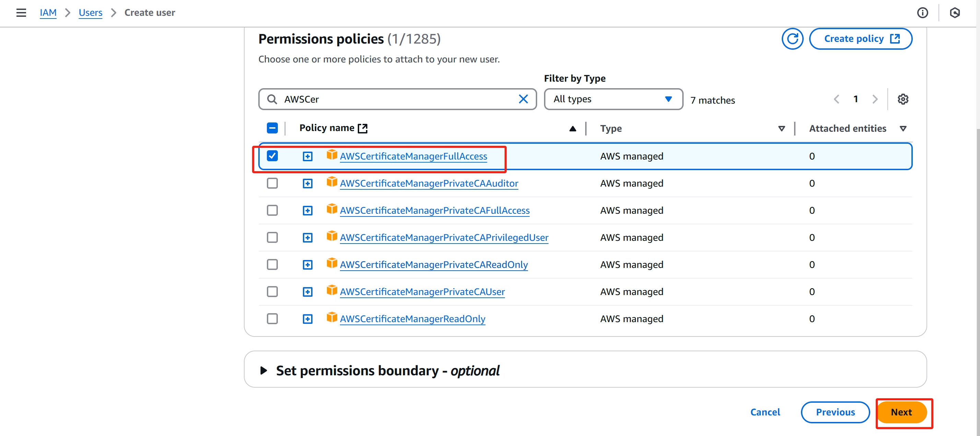Click policy cube icon for AWSCertificateManagerPrivateCAReadOnly
The height and width of the screenshot is (436, 980).
[x=332, y=262]
